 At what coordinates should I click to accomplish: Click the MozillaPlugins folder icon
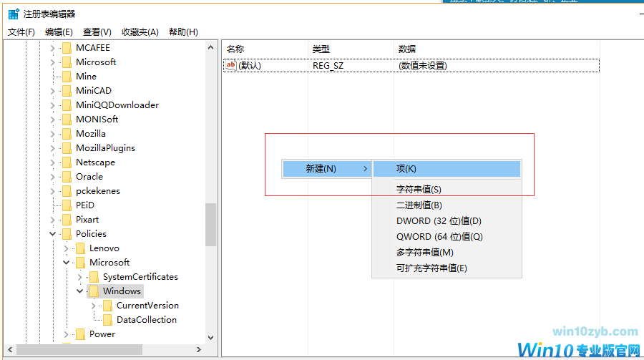[67, 148]
